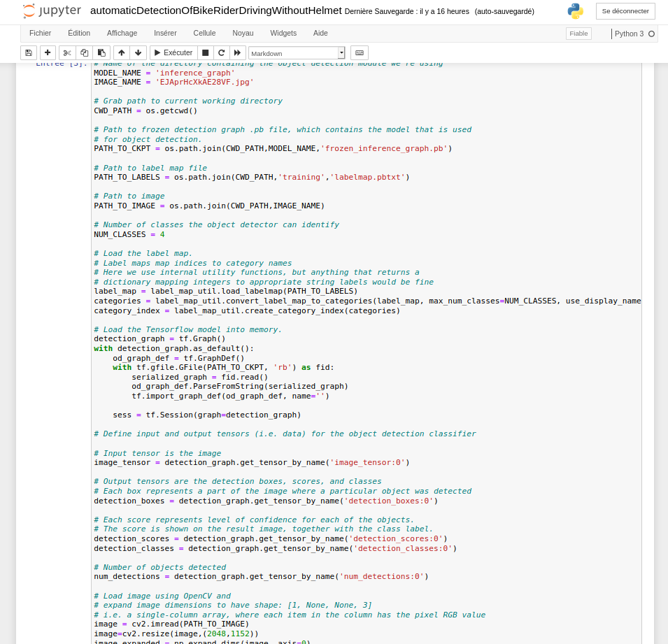Open the command palette keyboard icon
The image size is (668, 644).
[x=360, y=53]
